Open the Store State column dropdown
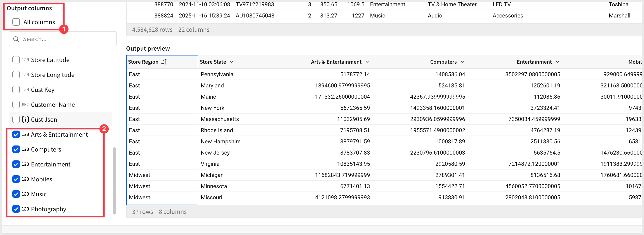 coord(232,62)
